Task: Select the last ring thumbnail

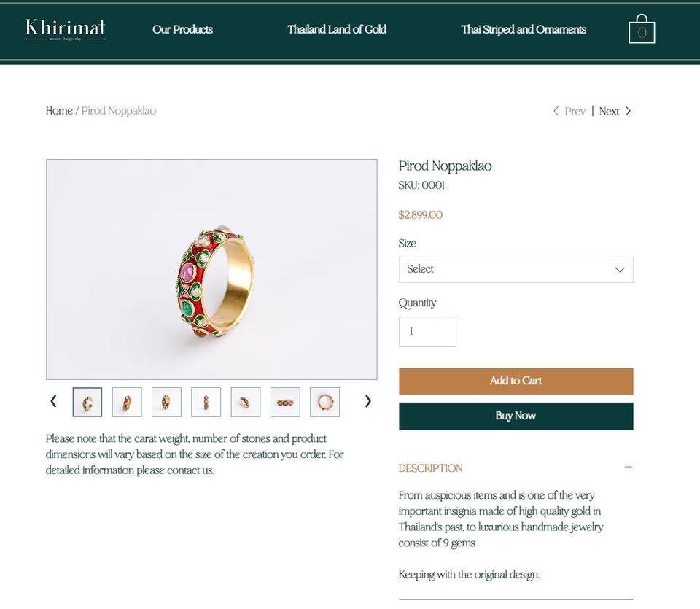Action: (324, 402)
